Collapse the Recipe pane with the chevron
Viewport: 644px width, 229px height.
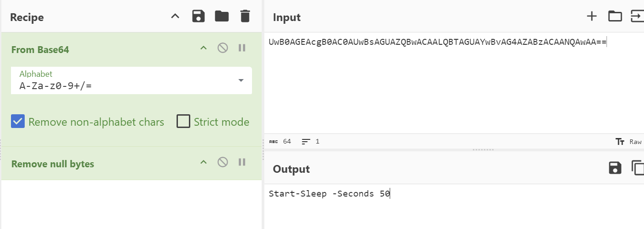pyautogui.click(x=175, y=17)
